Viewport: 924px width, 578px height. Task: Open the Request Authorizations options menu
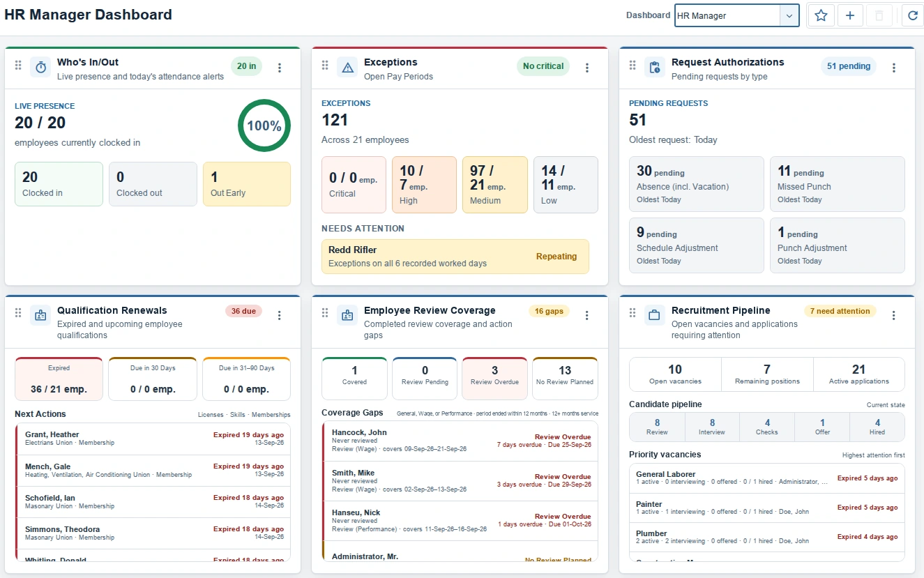[894, 68]
